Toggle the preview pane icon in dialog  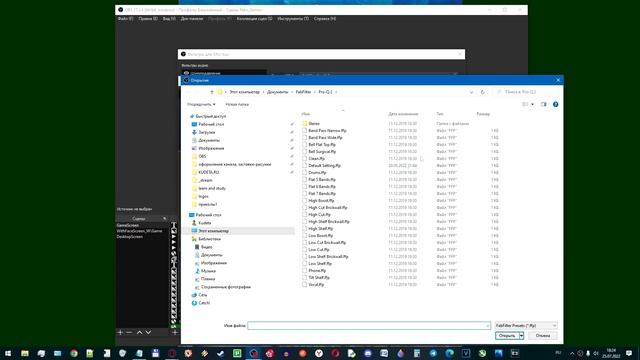(543, 104)
